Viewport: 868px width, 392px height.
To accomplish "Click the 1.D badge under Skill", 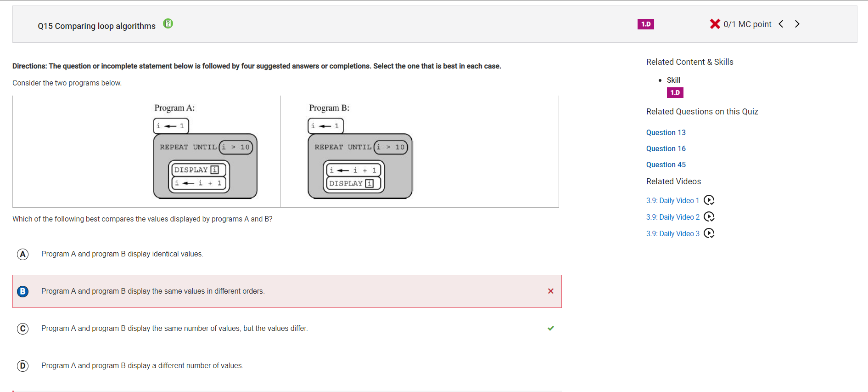I will [x=675, y=93].
